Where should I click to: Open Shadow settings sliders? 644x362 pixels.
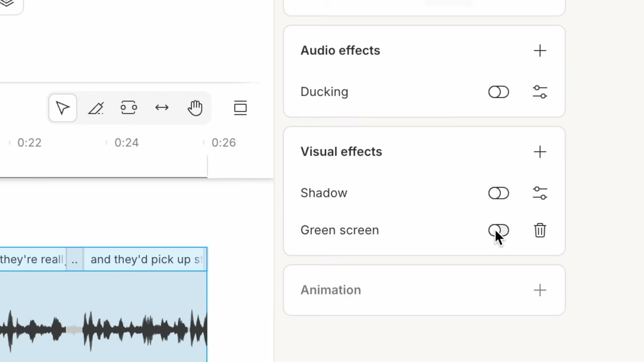[540, 193]
